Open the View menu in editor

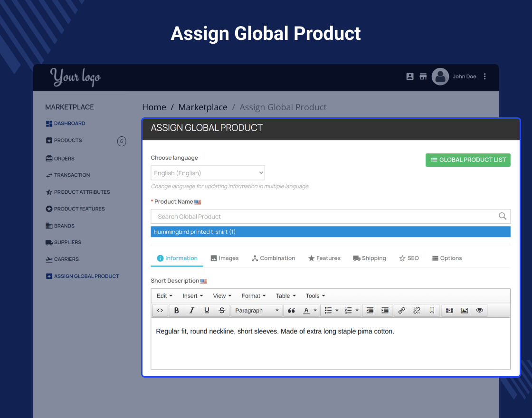pos(222,296)
